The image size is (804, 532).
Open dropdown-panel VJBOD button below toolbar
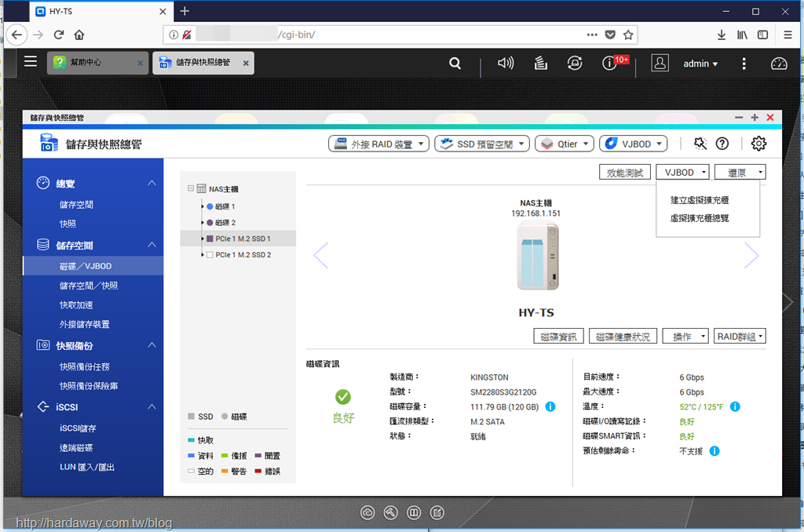pos(682,172)
